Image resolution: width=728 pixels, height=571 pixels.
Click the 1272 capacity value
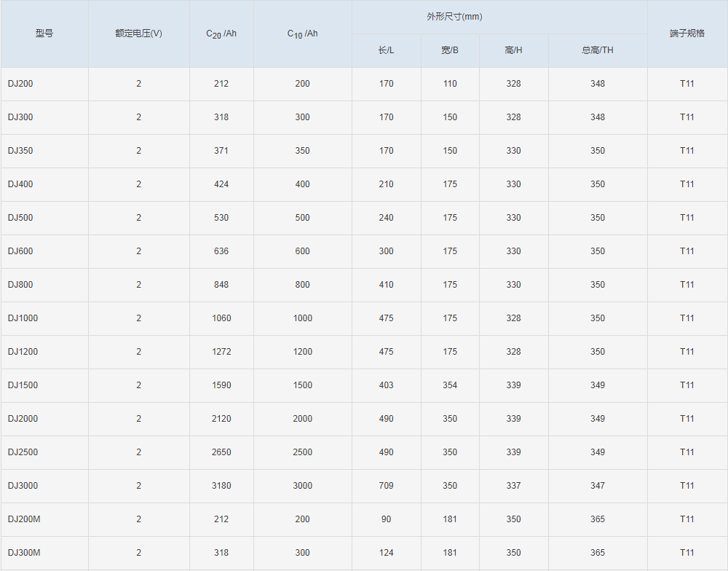pos(221,352)
